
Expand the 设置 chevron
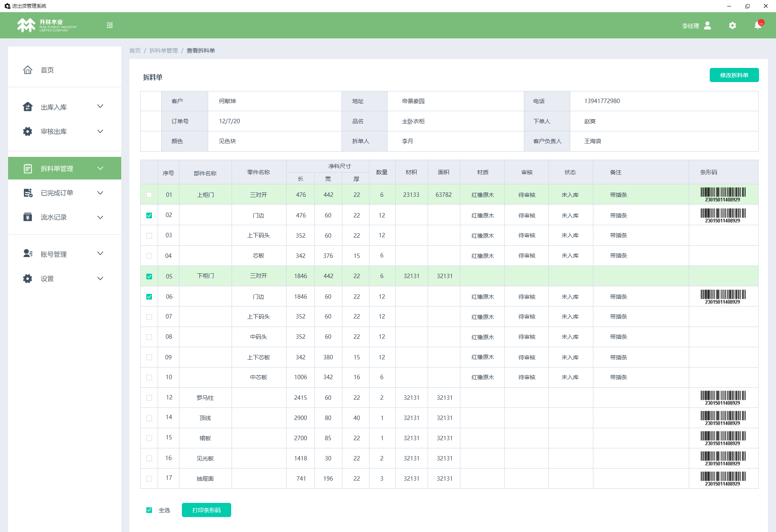100,279
